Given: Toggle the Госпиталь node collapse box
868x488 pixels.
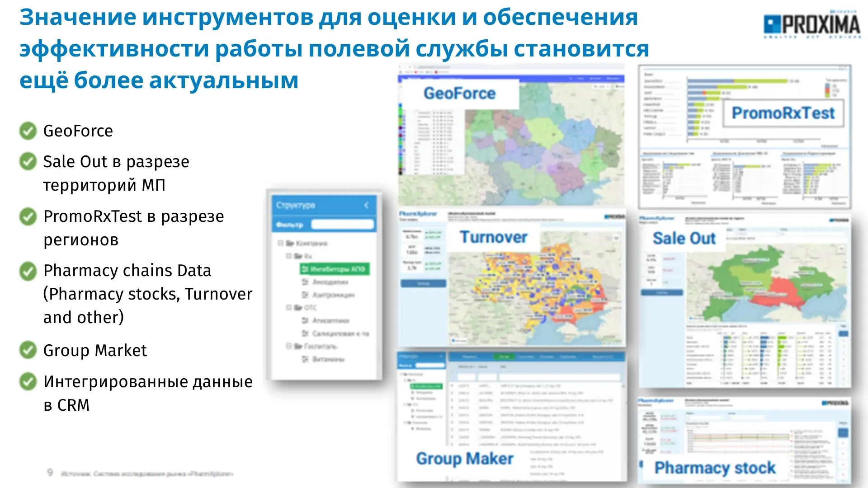Looking at the screenshot, I should click(x=288, y=347).
